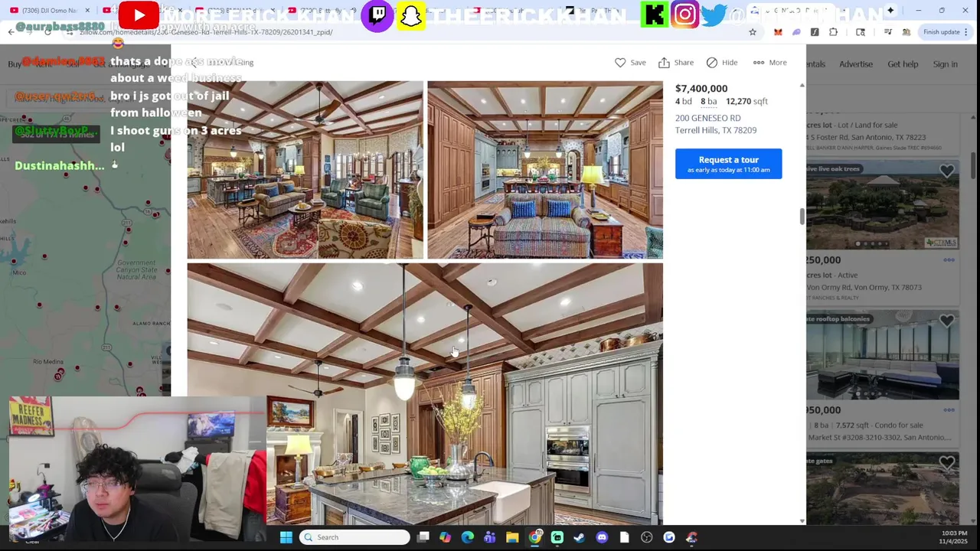Open the live oak trees listing photo
980x551 pixels.
point(882,205)
